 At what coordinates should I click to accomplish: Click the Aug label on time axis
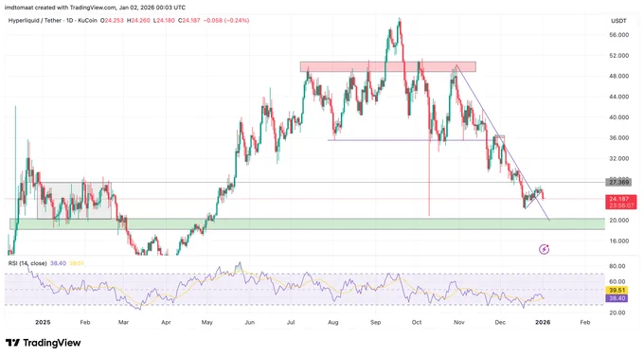pyautogui.click(x=333, y=322)
